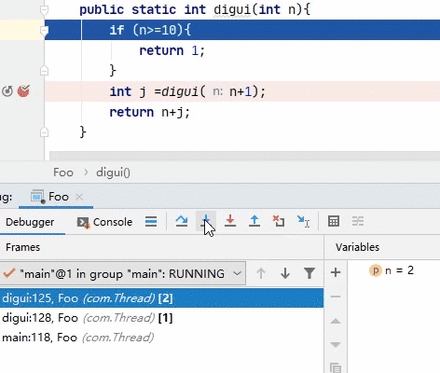Move the watch up with the triangle icon
Image resolution: width=440 pixels, height=373 pixels.
tap(336, 321)
